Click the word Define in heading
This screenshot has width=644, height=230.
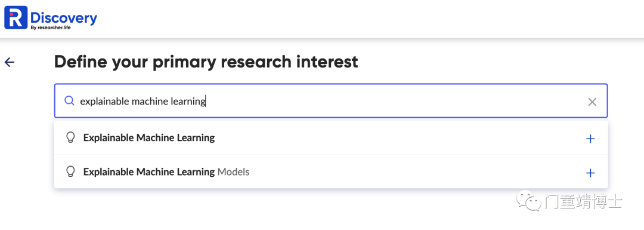pyautogui.click(x=78, y=62)
